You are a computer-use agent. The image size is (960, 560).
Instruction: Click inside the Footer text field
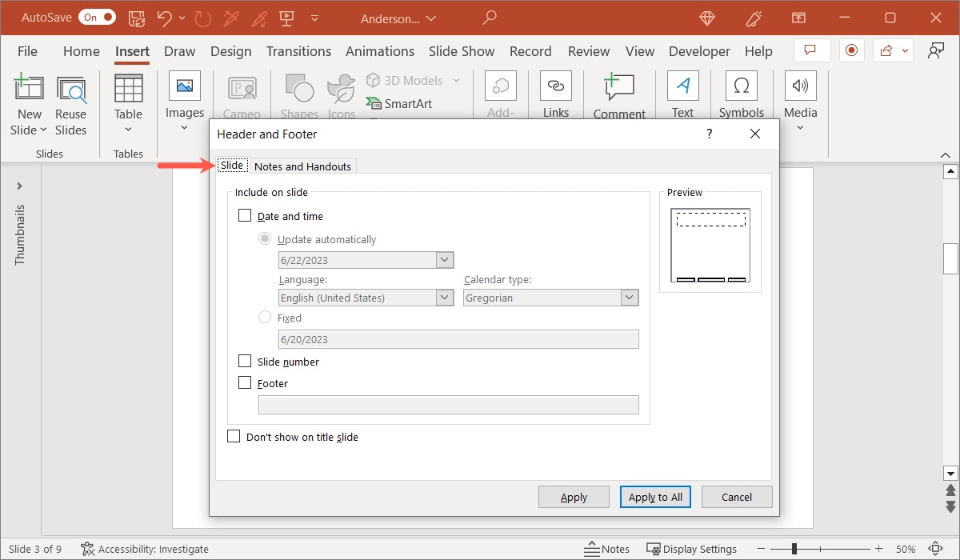point(448,405)
